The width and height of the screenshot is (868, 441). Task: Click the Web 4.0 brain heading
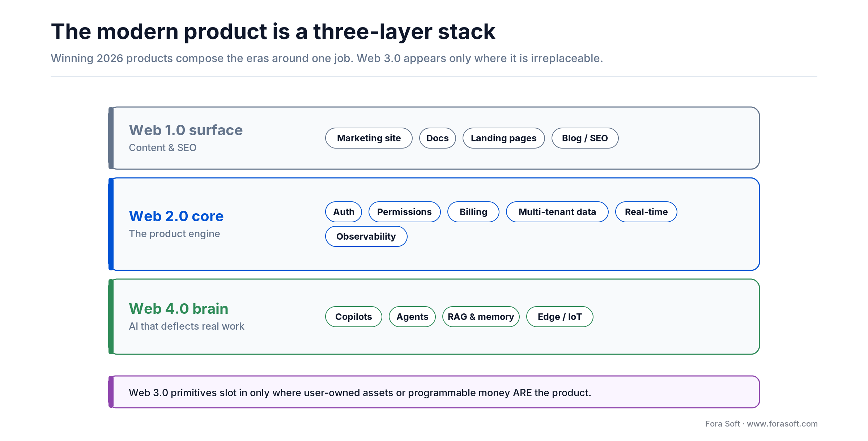[x=179, y=309]
